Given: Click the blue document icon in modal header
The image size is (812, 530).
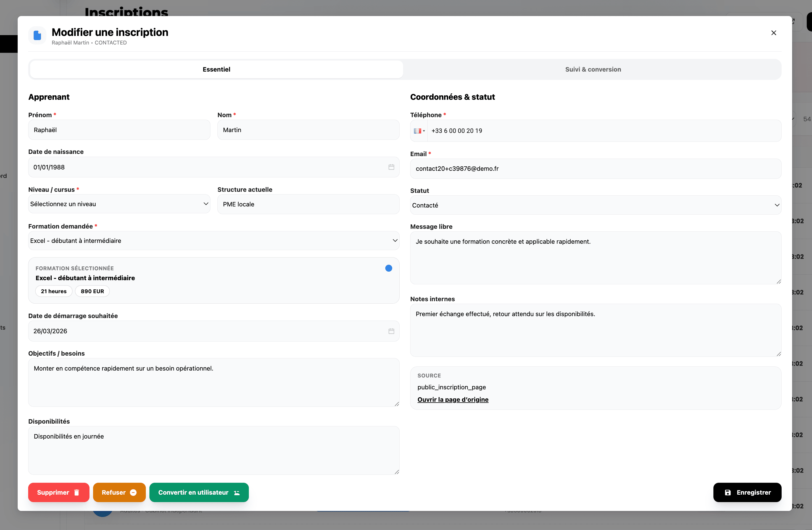Looking at the screenshot, I should point(37,35).
